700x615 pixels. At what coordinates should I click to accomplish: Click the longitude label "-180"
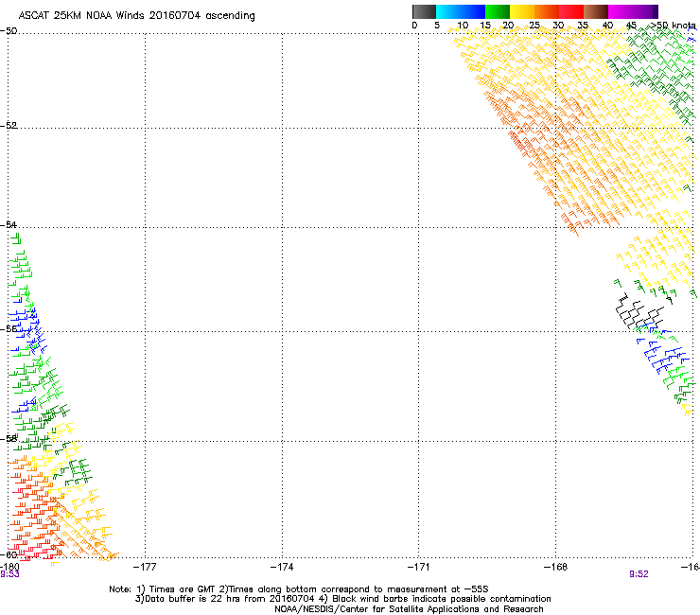click(x=9, y=567)
